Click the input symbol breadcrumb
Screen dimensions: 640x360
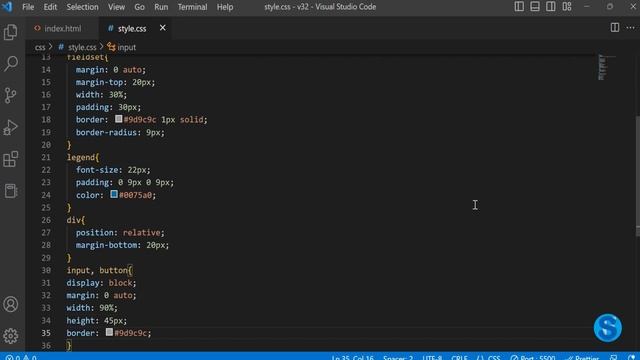[121, 47]
